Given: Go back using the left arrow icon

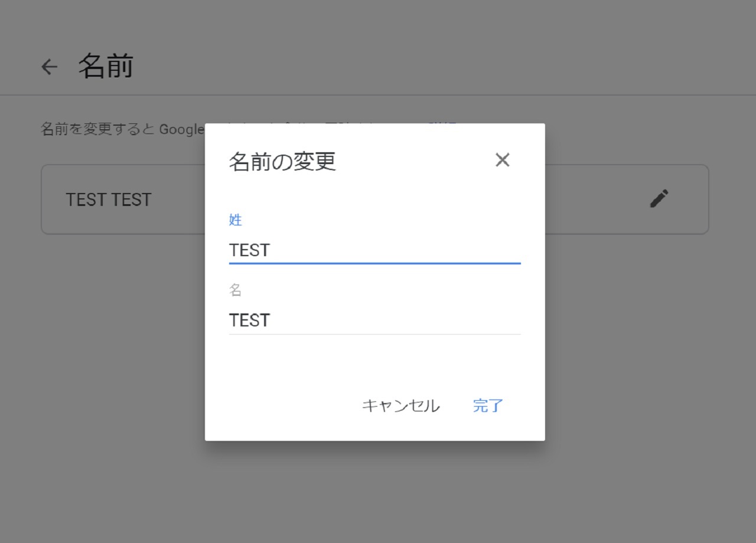Looking at the screenshot, I should tap(49, 67).
